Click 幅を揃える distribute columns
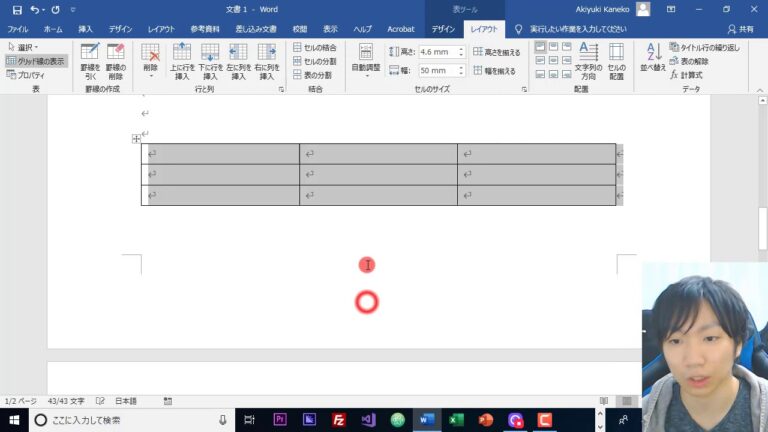Image resolution: width=768 pixels, height=432 pixels. (495, 71)
